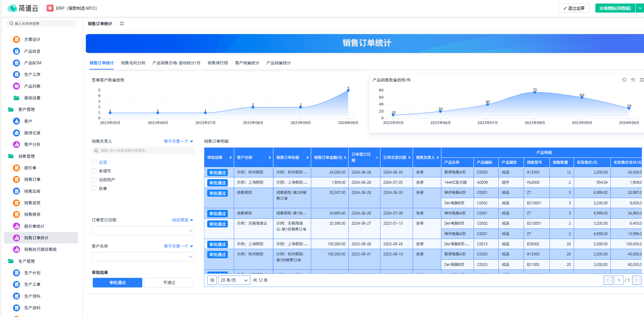Expand the dropdown arrow next to 安装模板
This screenshot has height=317, width=644.
pyautogui.click(x=640, y=8)
